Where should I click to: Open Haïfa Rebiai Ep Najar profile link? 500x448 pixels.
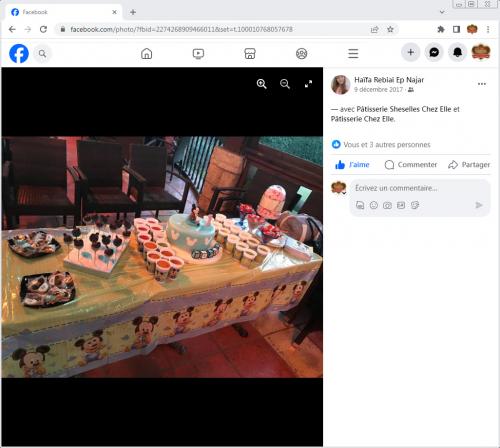(389, 80)
